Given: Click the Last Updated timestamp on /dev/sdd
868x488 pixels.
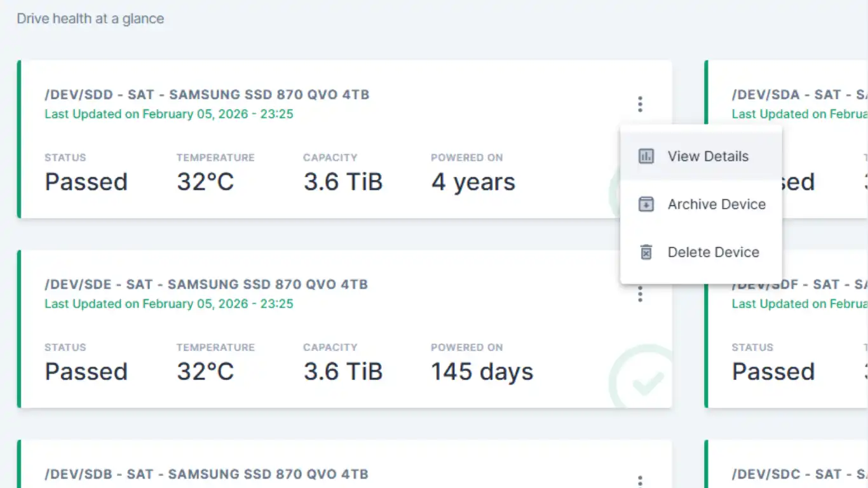Looking at the screenshot, I should click(x=168, y=114).
